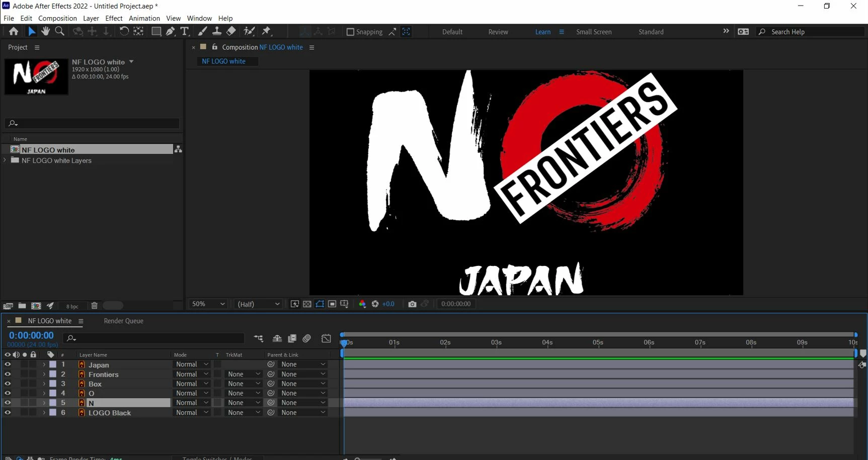Select the Hand tool

coord(45,31)
